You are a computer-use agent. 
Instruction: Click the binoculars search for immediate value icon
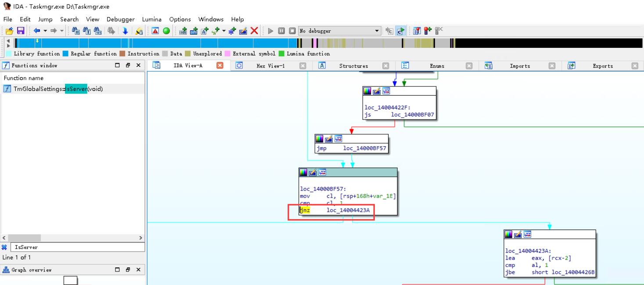pyautogui.click(x=76, y=31)
